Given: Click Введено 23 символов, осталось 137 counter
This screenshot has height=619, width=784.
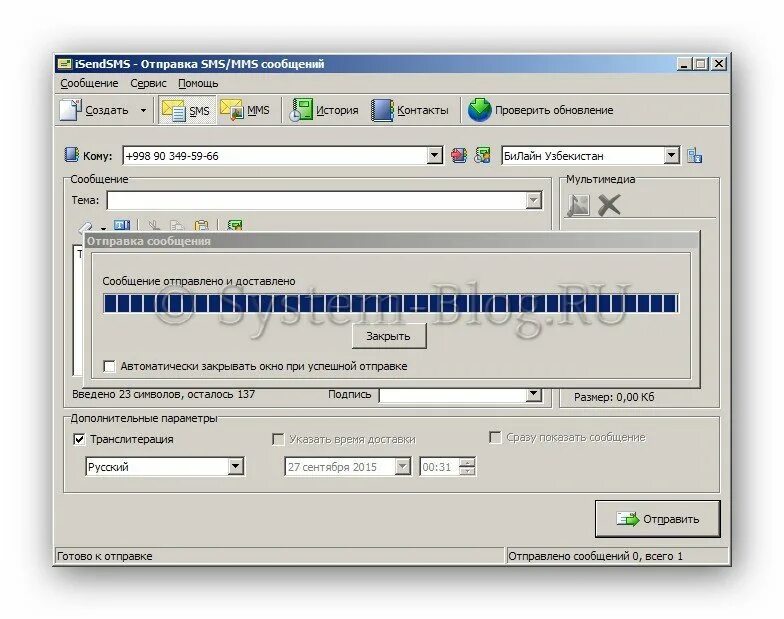Looking at the screenshot, I should pyautogui.click(x=164, y=394).
